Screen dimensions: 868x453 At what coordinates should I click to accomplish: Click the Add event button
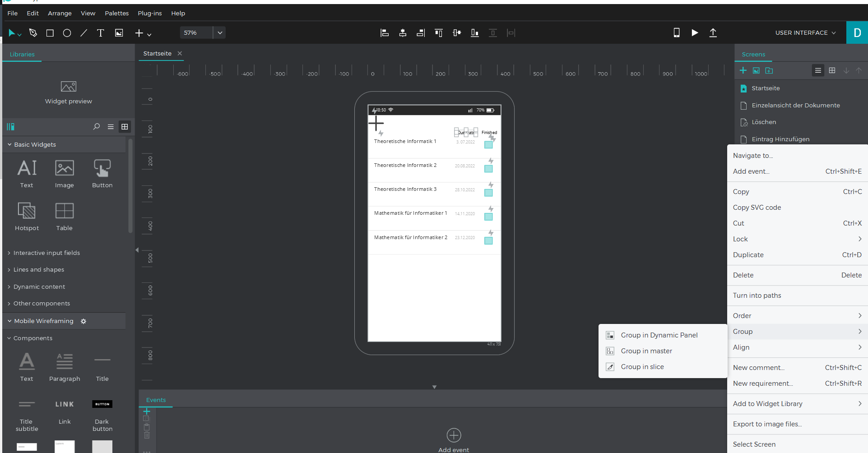pyautogui.click(x=454, y=435)
